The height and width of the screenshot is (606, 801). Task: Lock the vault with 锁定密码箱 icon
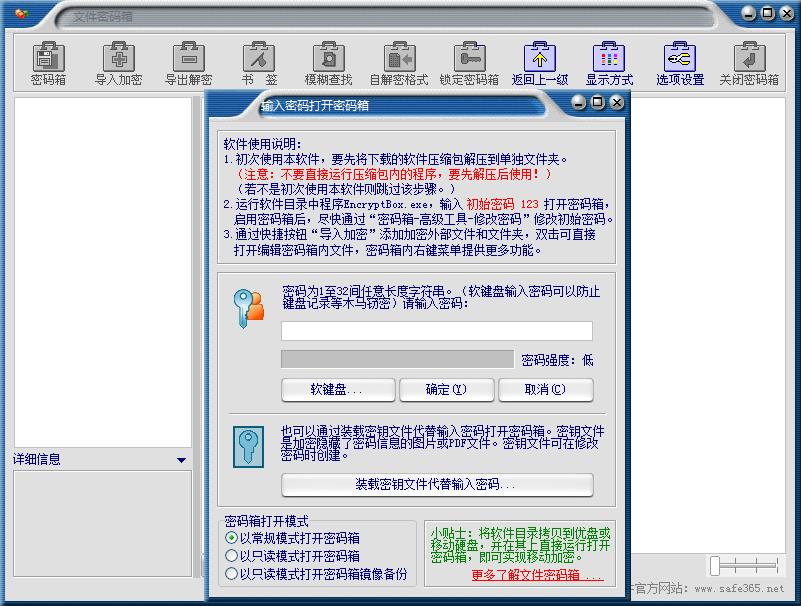468,62
